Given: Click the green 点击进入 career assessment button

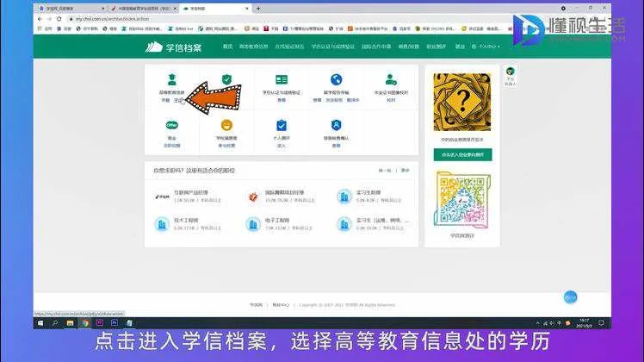Looking at the screenshot, I should (462, 154).
